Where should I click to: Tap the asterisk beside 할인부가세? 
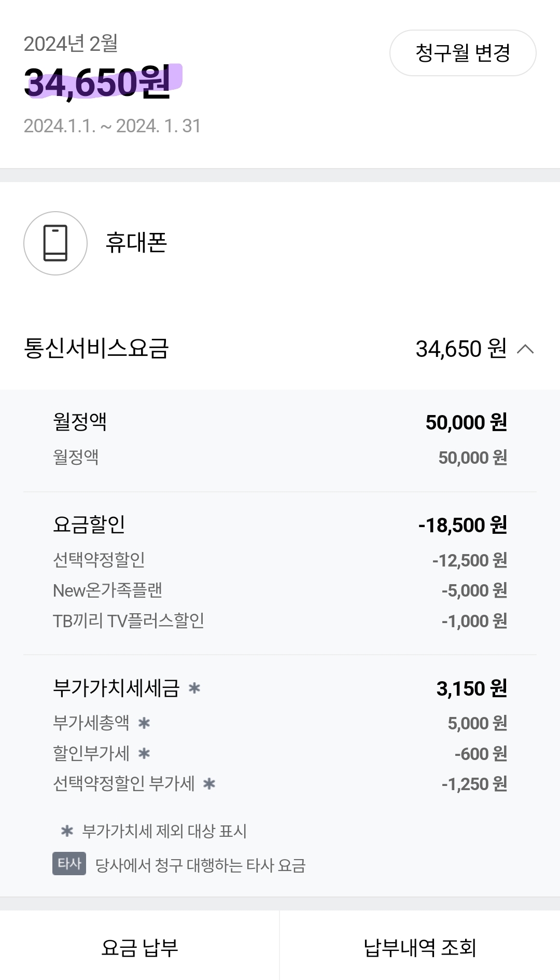[x=144, y=753]
